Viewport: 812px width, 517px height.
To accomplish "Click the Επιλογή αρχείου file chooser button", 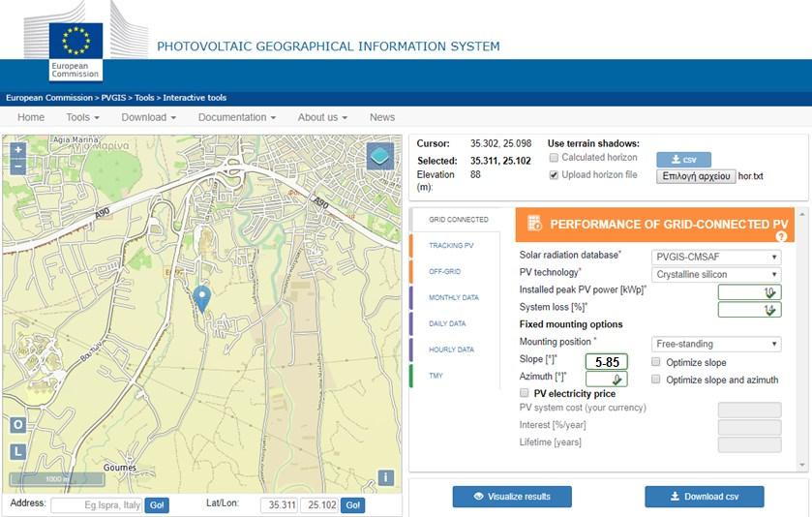I will [x=696, y=176].
